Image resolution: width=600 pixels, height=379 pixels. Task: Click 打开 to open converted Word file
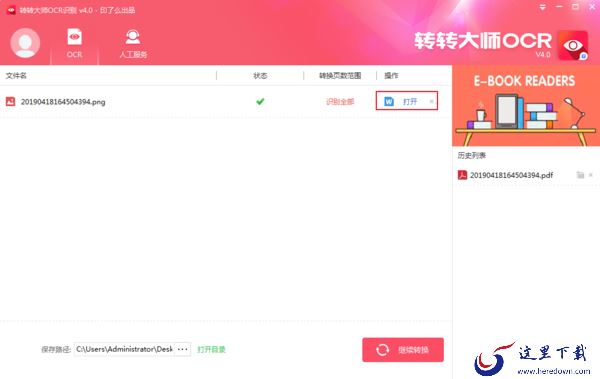(x=410, y=101)
